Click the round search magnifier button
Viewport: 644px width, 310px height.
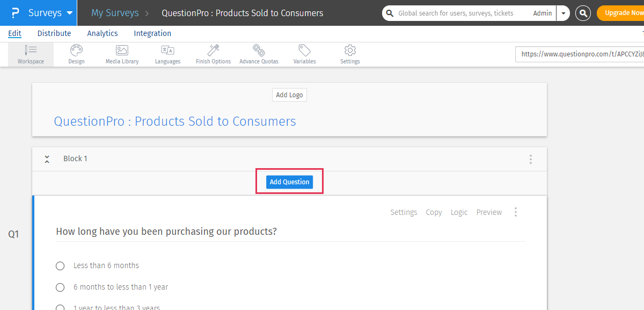click(x=583, y=13)
